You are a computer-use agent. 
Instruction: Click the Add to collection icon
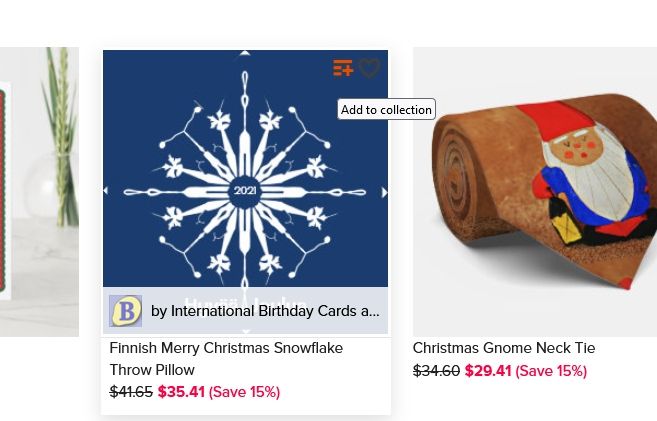pyautogui.click(x=343, y=68)
